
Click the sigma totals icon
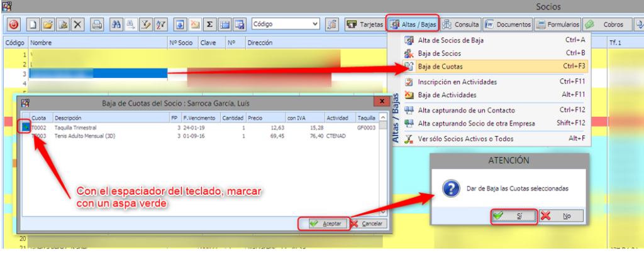pyautogui.click(x=209, y=25)
